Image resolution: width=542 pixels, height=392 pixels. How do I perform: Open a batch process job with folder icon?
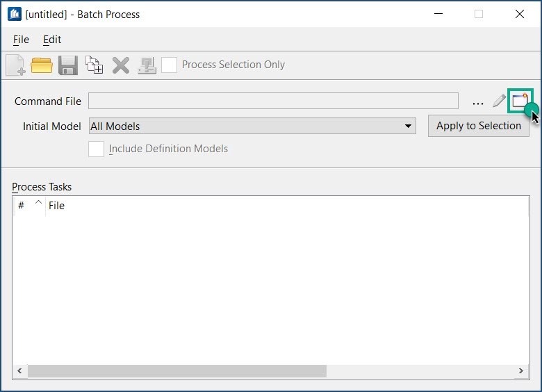click(x=42, y=65)
